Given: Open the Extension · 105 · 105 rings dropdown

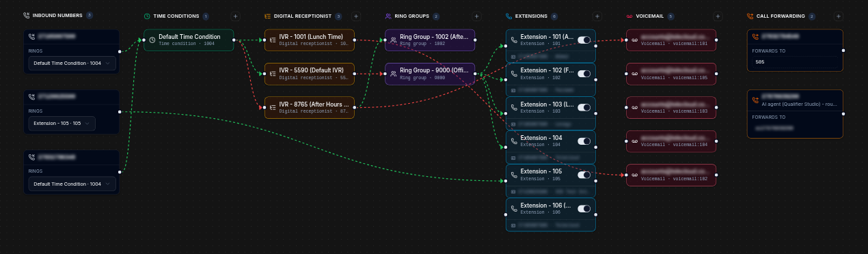Looking at the screenshot, I should tap(62, 124).
